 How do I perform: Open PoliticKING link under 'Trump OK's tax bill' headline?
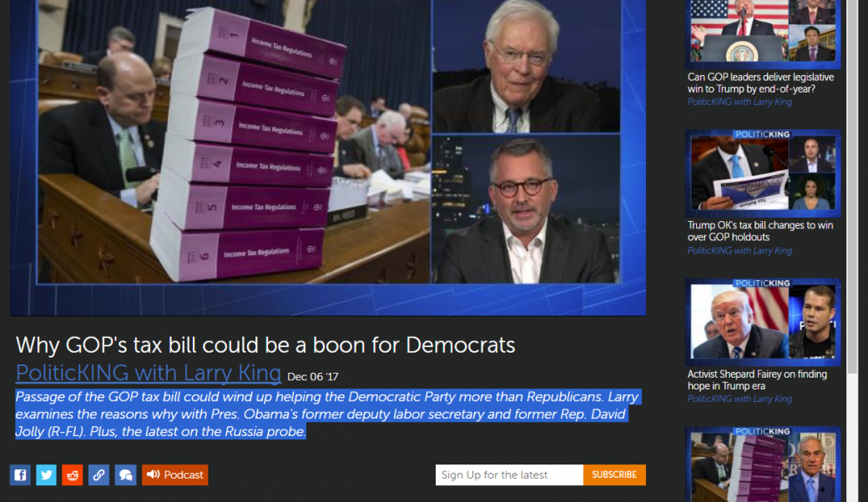click(x=739, y=250)
